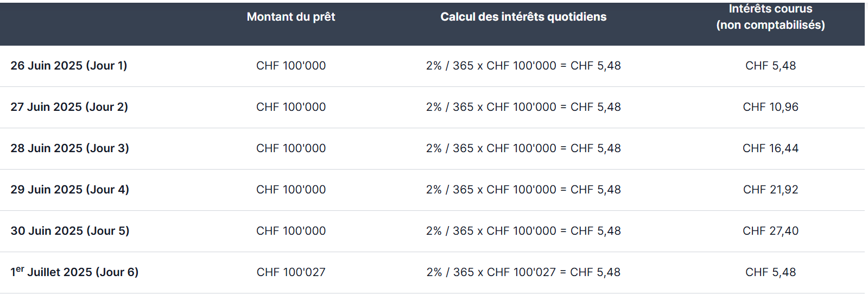This screenshot has width=868, height=300.
Task: Select the 'Calcul des intérêts quotidiens' header
Action: 523,17
